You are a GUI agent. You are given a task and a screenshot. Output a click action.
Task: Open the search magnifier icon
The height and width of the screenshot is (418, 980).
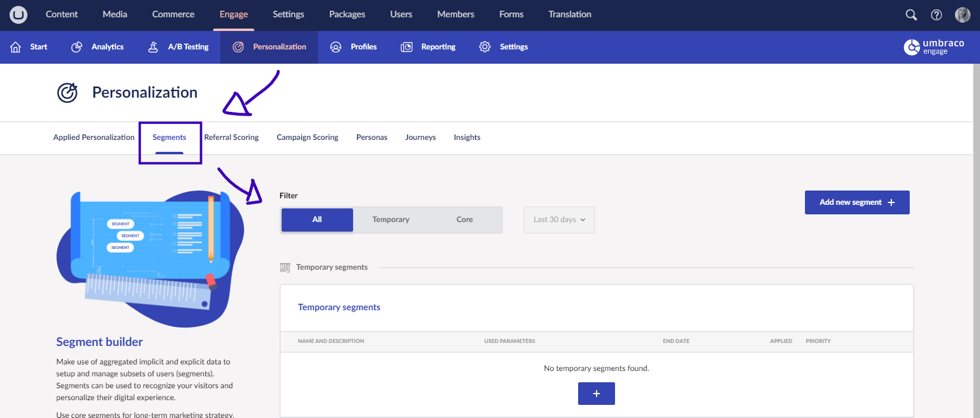click(x=911, y=15)
